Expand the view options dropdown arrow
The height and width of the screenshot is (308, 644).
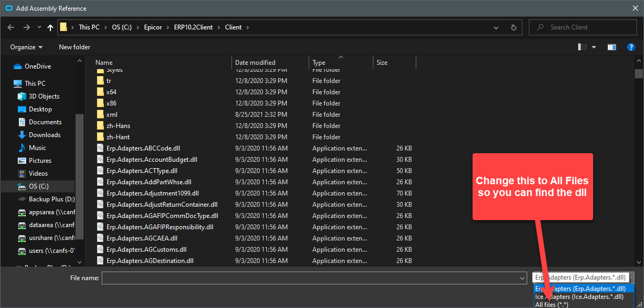[594, 47]
